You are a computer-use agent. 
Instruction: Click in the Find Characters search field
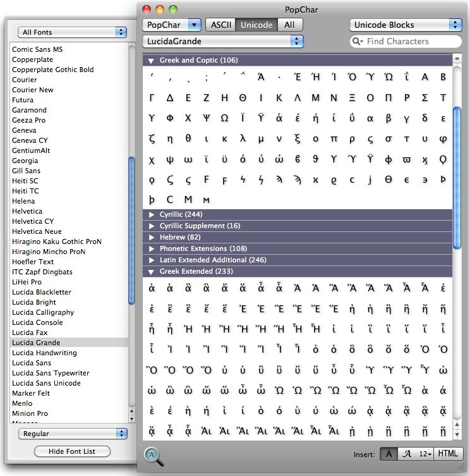412,42
